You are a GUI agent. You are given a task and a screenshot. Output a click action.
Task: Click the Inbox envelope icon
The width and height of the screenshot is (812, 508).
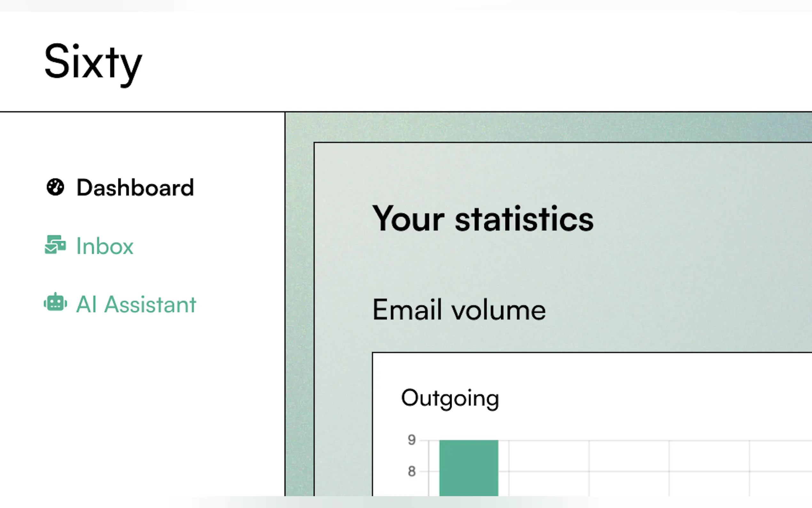coord(55,245)
